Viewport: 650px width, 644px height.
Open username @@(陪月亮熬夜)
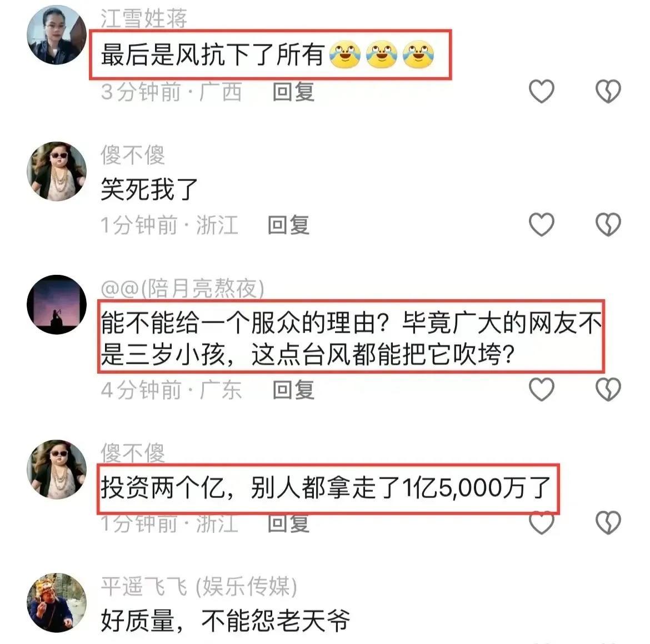coord(182,288)
